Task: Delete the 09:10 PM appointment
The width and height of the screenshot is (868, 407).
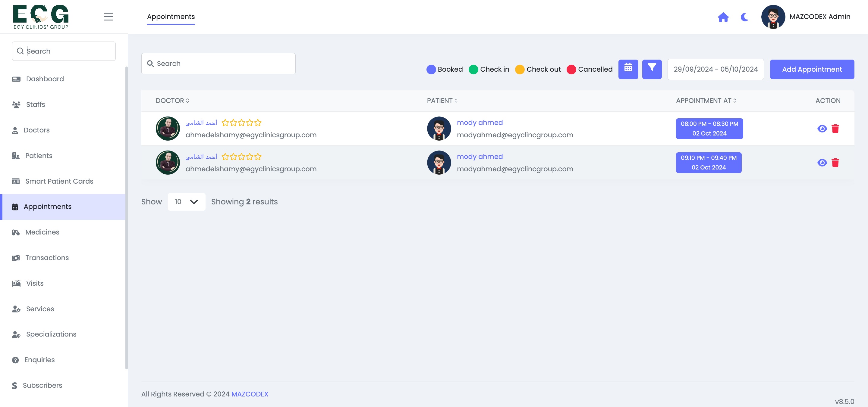Action: pos(835,163)
